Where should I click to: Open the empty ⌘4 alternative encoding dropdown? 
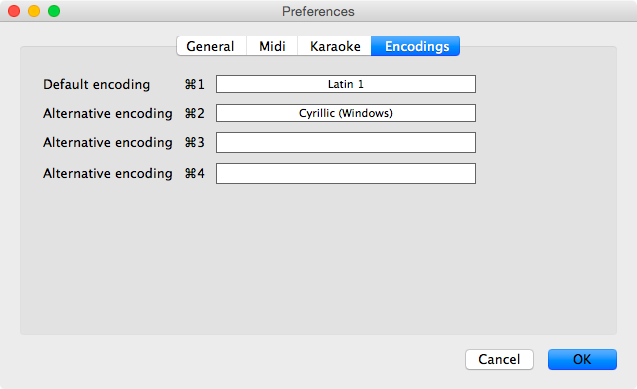click(346, 173)
